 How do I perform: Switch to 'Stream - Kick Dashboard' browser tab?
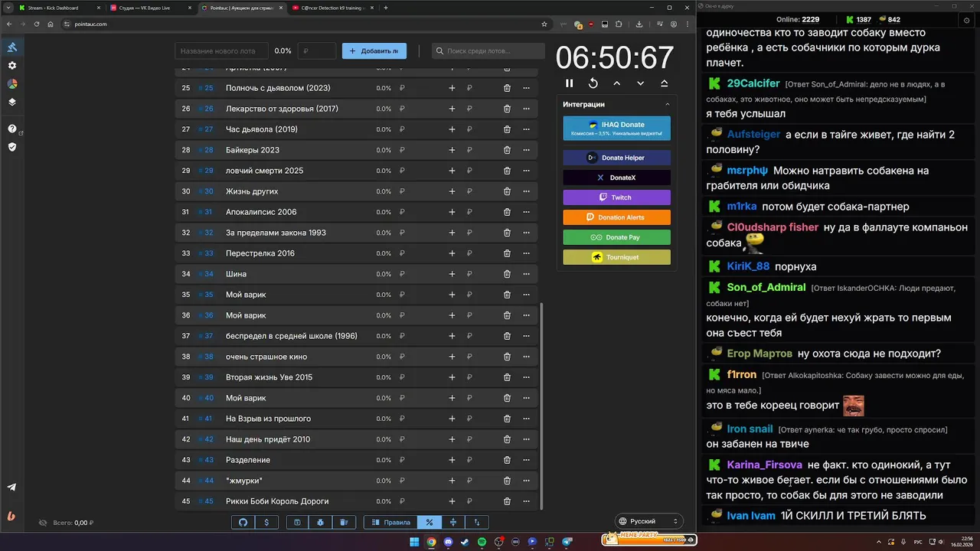tap(59, 8)
